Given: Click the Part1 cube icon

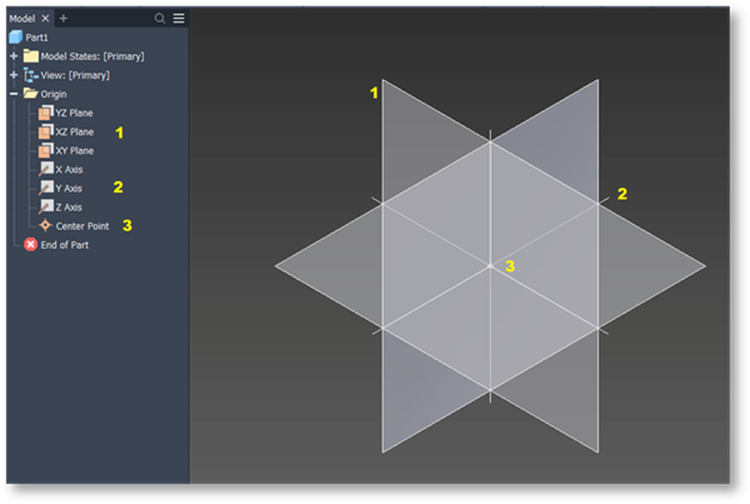Looking at the screenshot, I should click(16, 37).
